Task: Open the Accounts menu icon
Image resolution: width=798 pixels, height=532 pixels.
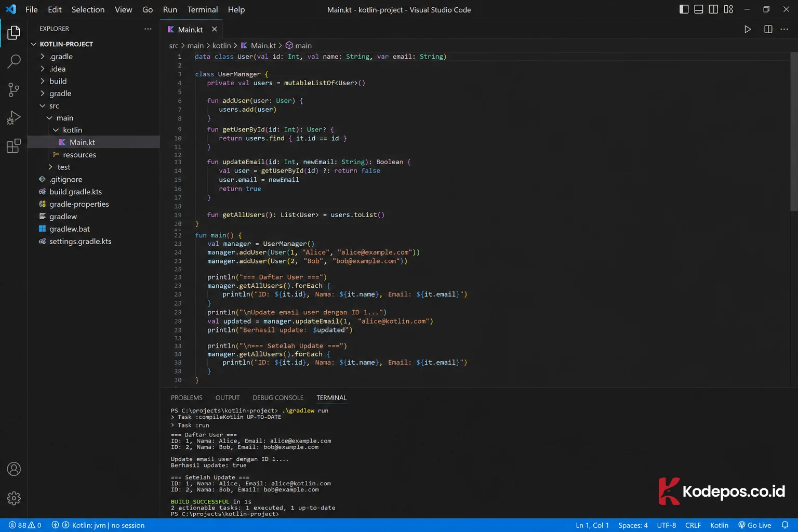Action: [14, 469]
